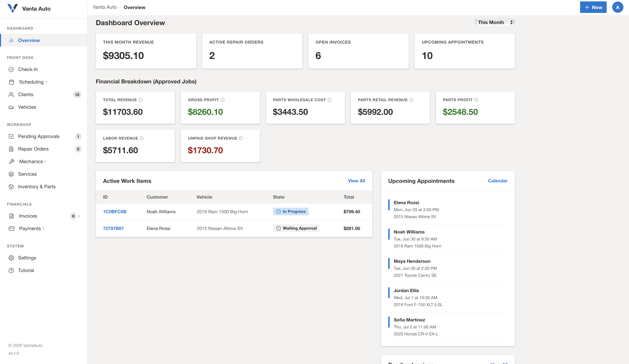Open the Tutorial page

coord(44,270)
